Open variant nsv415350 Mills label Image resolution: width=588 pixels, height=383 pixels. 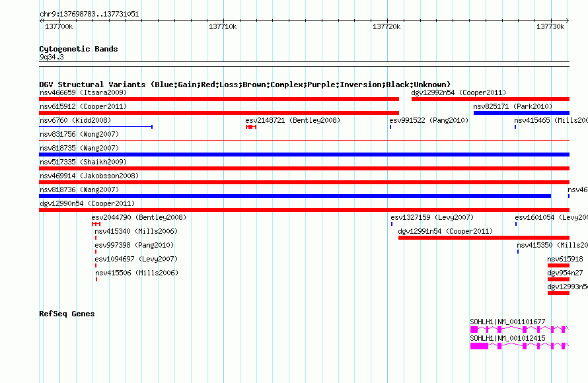coord(552,245)
